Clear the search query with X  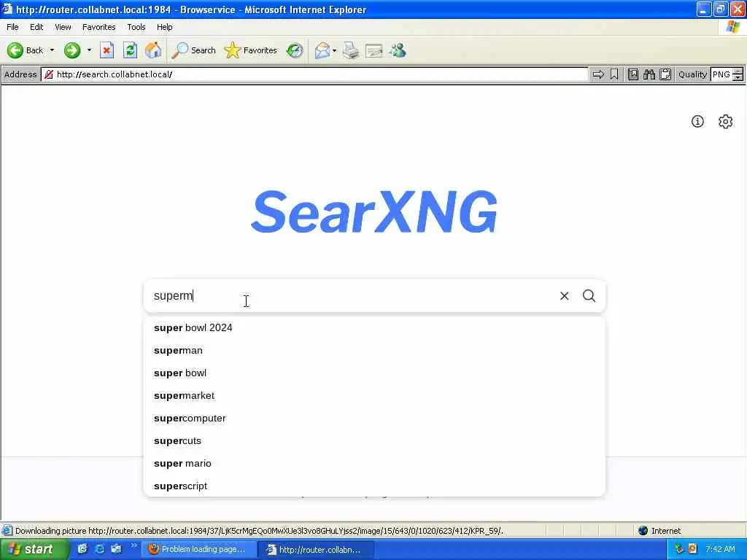[564, 296]
